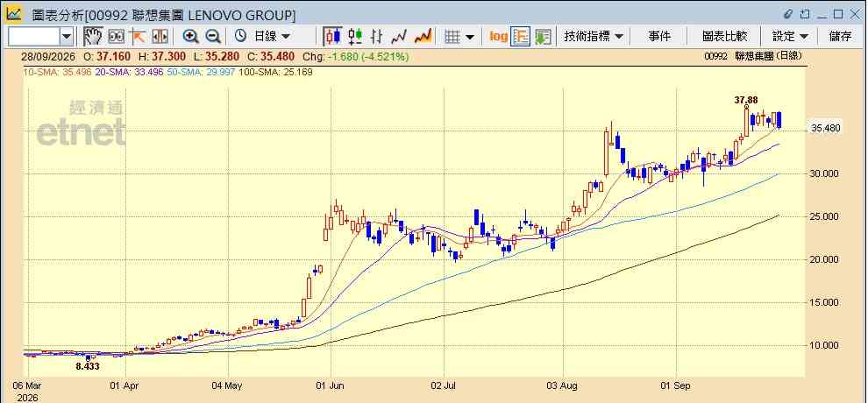
Task: Zoom out of the chart
Action: click(x=212, y=37)
